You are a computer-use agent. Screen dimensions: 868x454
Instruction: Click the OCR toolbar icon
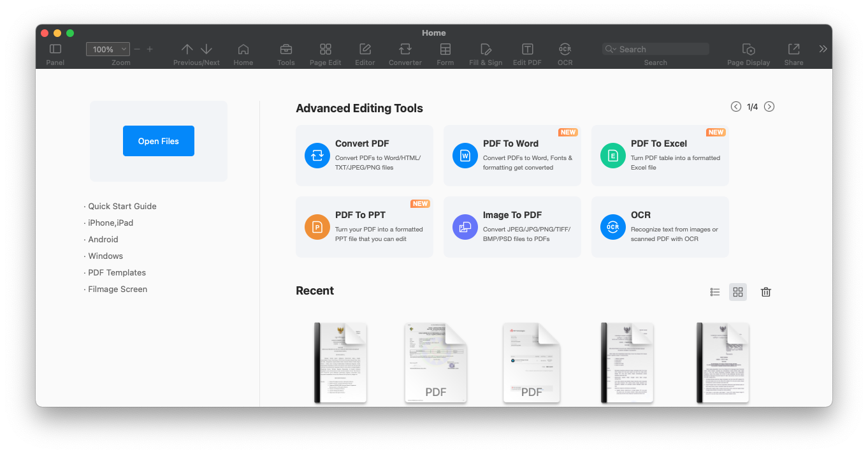coord(565,49)
